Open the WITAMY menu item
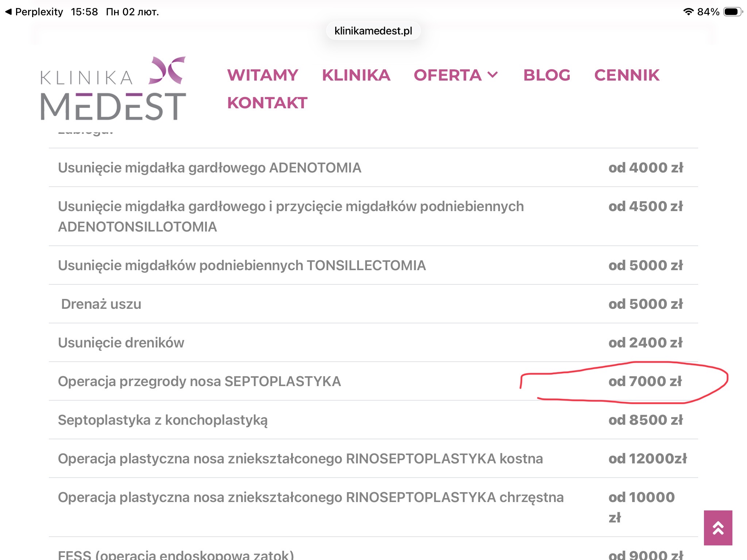747x560 pixels. pos(263,75)
